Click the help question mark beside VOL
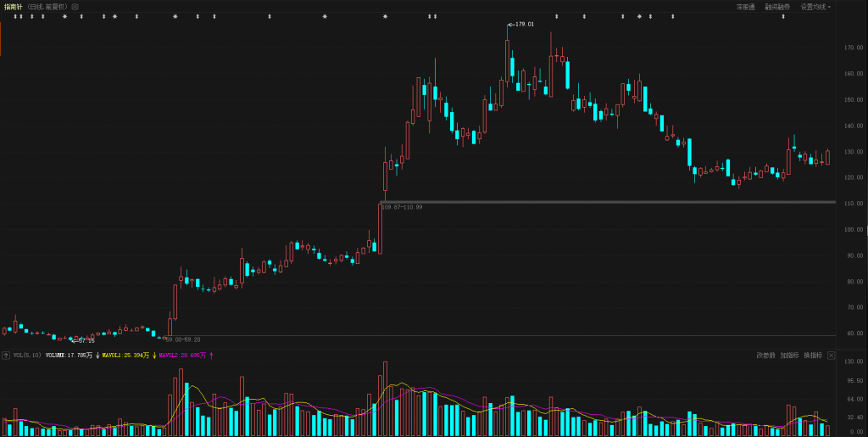The width and height of the screenshot is (868, 437). 6,356
